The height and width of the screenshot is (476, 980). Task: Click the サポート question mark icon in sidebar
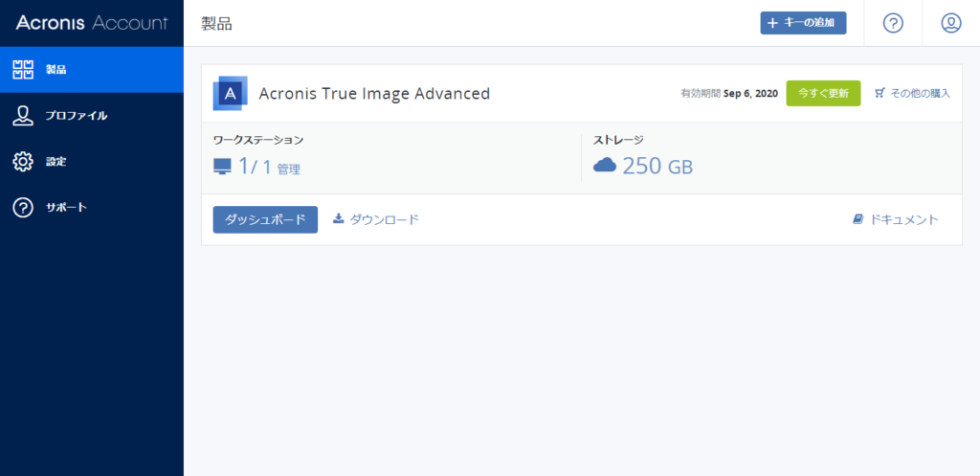click(x=23, y=208)
